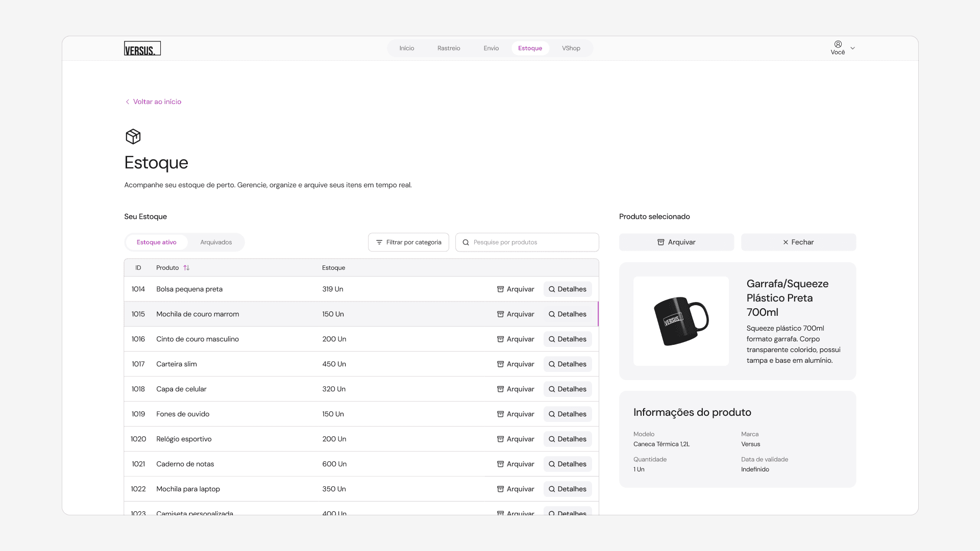Click the user profile icon

coord(838,44)
